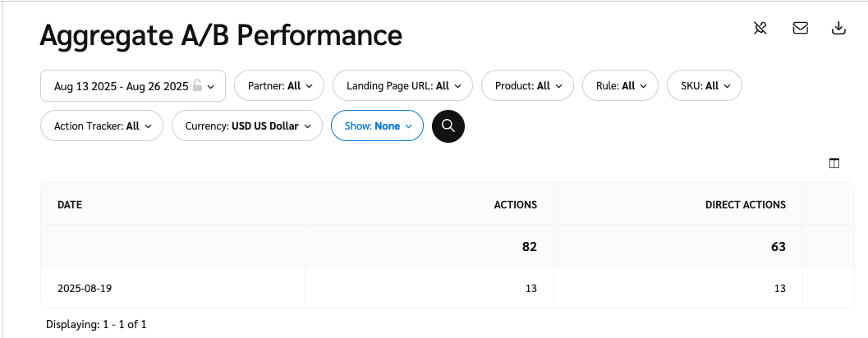Sort by the DATE column header
Screen dimensions: 868x338
[x=70, y=204]
